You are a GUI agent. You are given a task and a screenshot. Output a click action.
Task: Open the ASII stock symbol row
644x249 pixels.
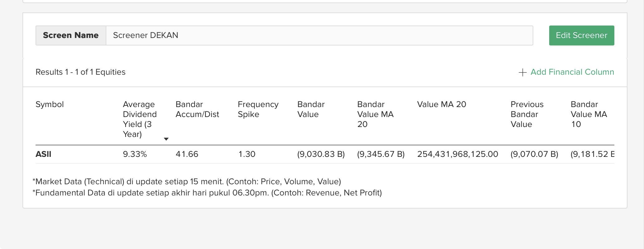pos(43,154)
